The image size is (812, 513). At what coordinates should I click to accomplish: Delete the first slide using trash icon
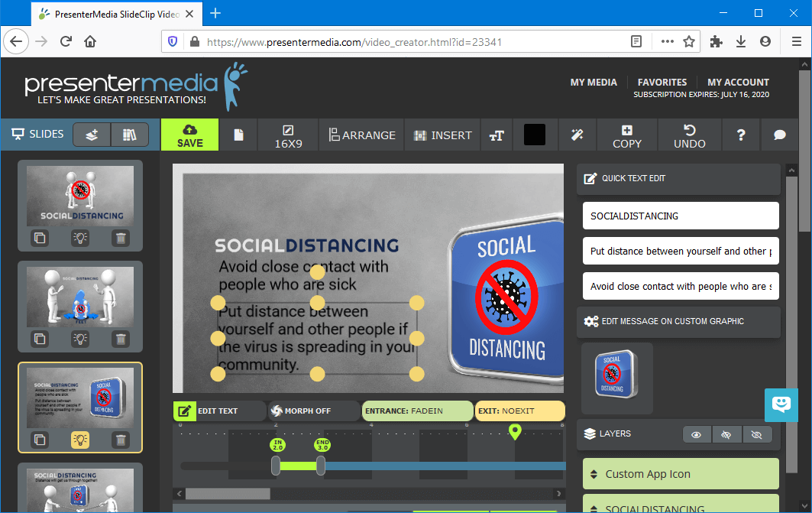[121, 238]
